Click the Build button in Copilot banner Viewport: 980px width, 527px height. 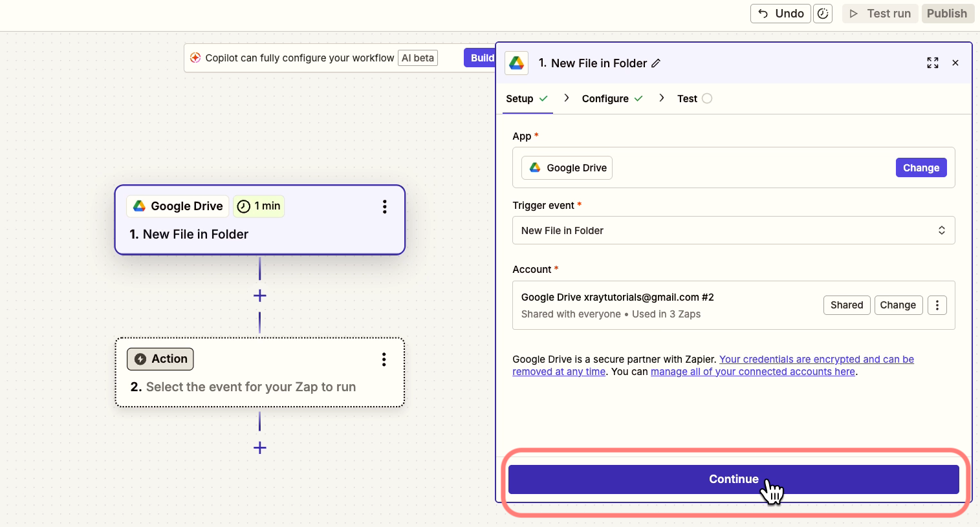(480, 58)
